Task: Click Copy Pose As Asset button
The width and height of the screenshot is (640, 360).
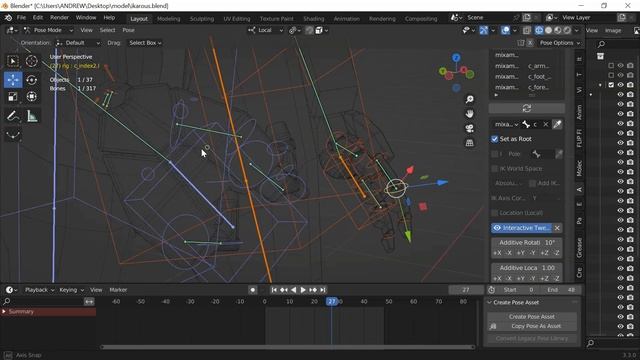Action: 532,326
